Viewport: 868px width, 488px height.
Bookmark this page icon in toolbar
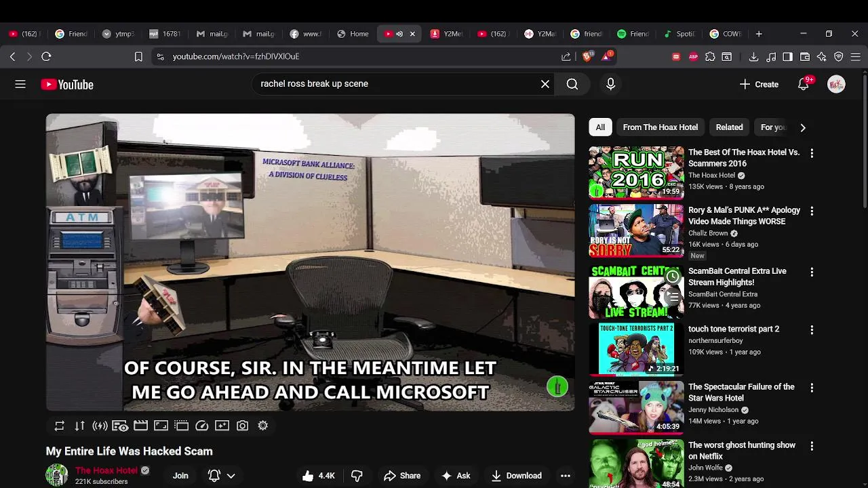point(138,57)
